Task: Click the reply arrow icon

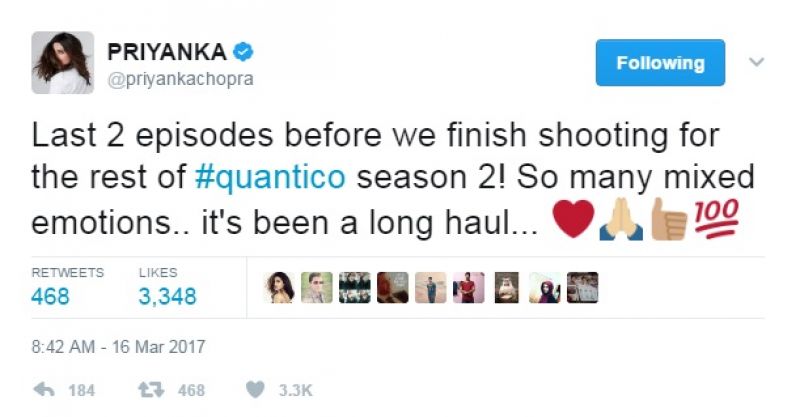Action: point(44,390)
